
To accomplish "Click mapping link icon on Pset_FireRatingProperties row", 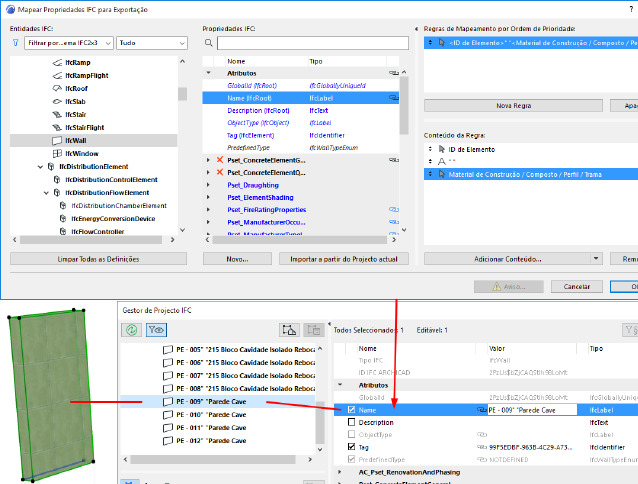I will [393, 210].
